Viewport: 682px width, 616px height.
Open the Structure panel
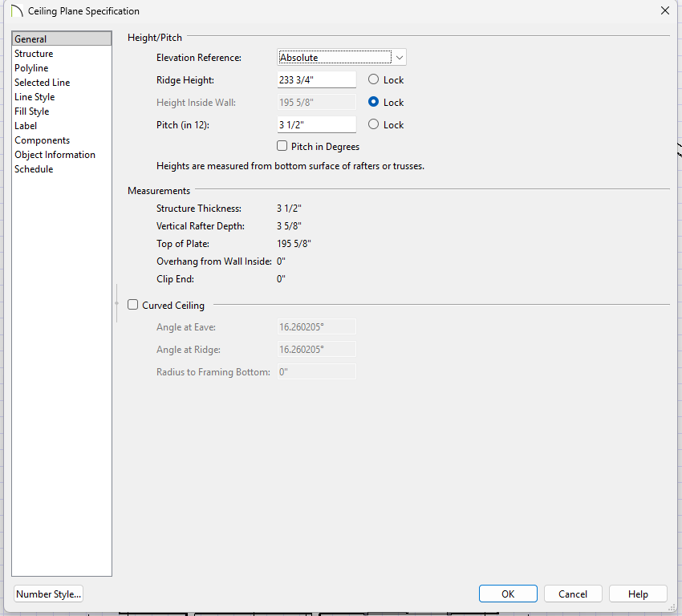click(34, 54)
